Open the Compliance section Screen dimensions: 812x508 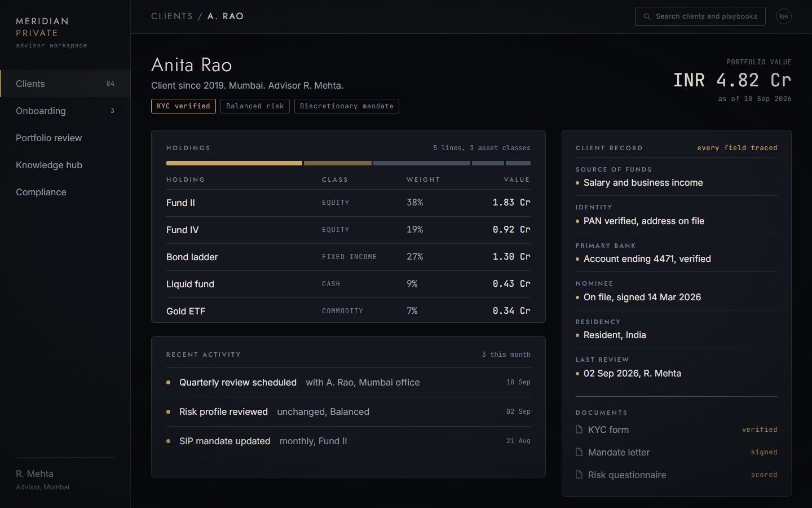[65, 192]
